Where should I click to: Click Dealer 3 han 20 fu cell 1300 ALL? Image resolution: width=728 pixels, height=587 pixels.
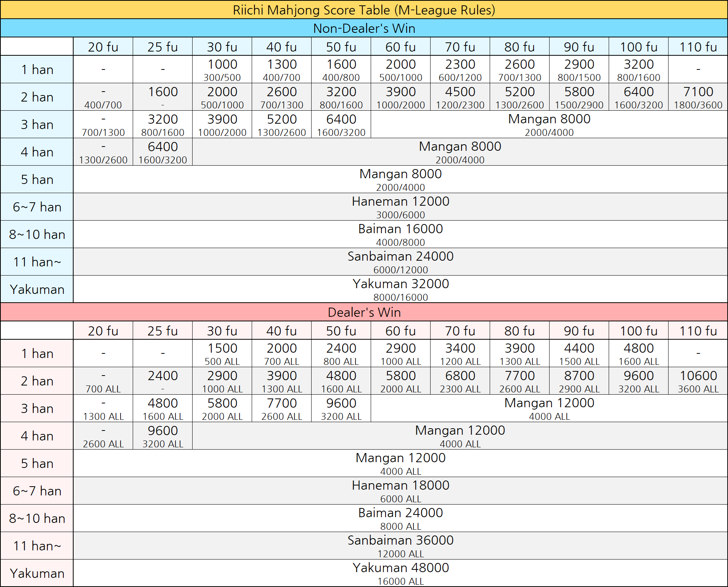point(103,408)
